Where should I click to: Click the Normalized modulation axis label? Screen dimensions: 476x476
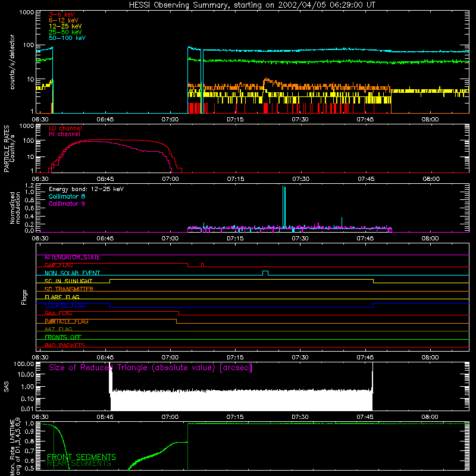coord(15,208)
